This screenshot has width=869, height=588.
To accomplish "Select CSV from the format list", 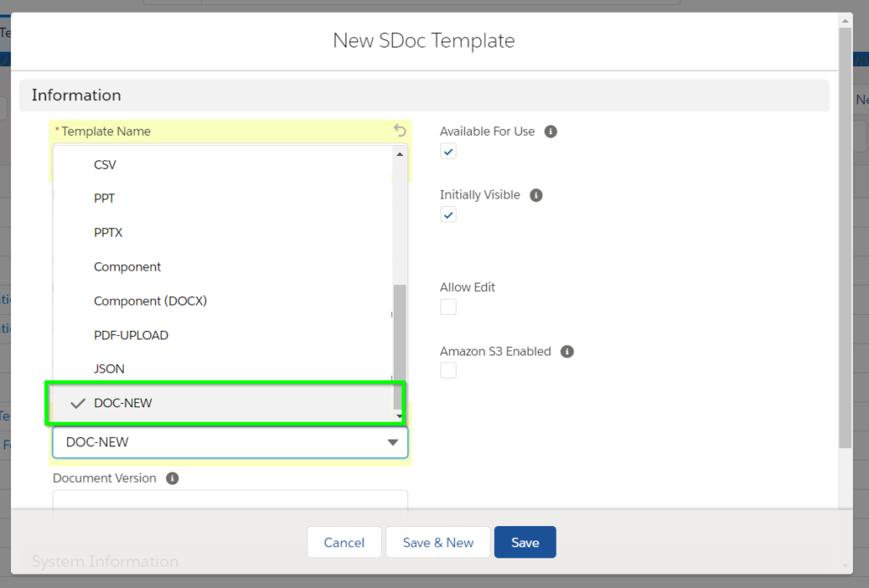I will [x=104, y=164].
